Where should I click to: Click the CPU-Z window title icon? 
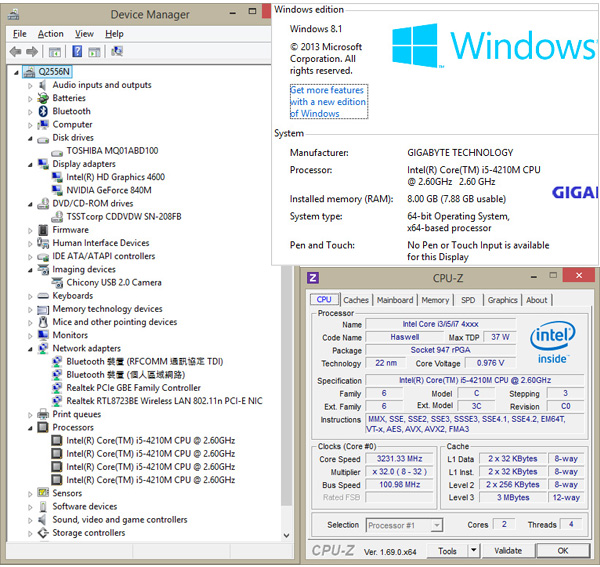coord(313,277)
